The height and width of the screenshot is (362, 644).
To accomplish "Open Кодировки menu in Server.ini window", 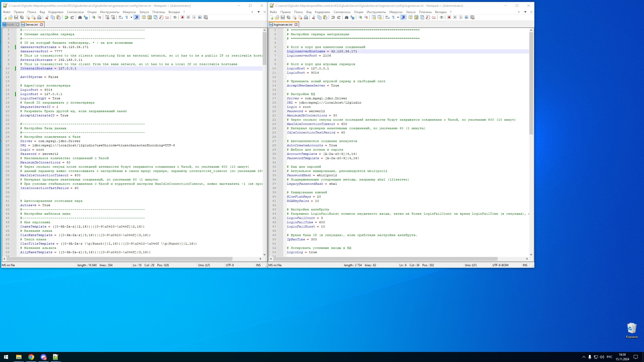I will click(56, 12).
